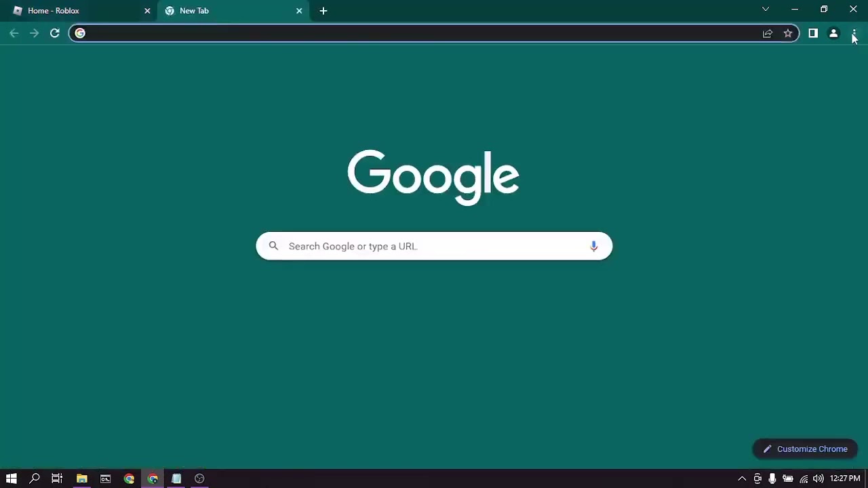868x488 pixels.
Task: Click the Chrome address bar
Action: click(434, 33)
